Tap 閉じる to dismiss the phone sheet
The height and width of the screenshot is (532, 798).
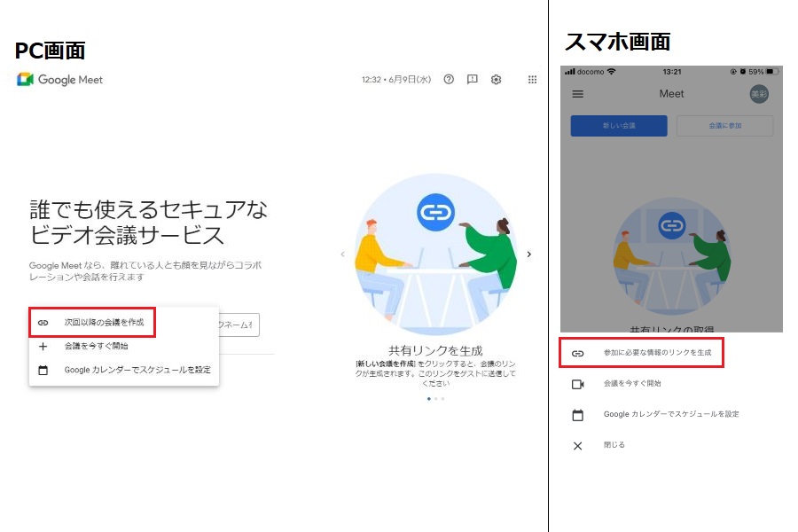click(x=614, y=445)
